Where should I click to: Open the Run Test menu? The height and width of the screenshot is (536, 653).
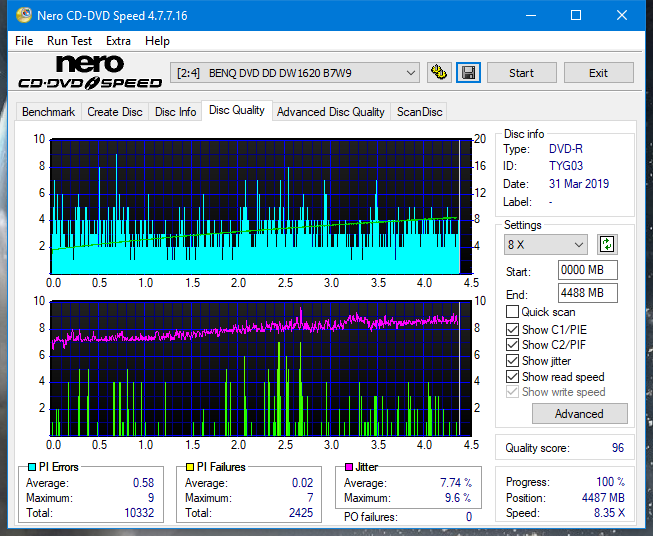tap(69, 41)
